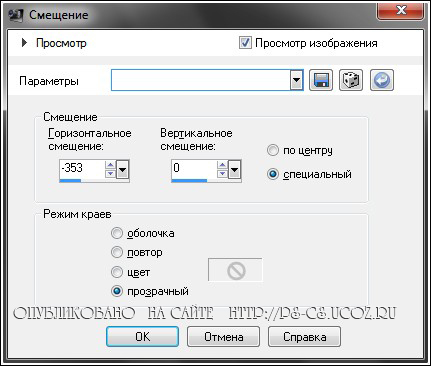Viewport: 431px width, 366px height.
Task: Click the disabled color swatch box
Action: (235, 270)
